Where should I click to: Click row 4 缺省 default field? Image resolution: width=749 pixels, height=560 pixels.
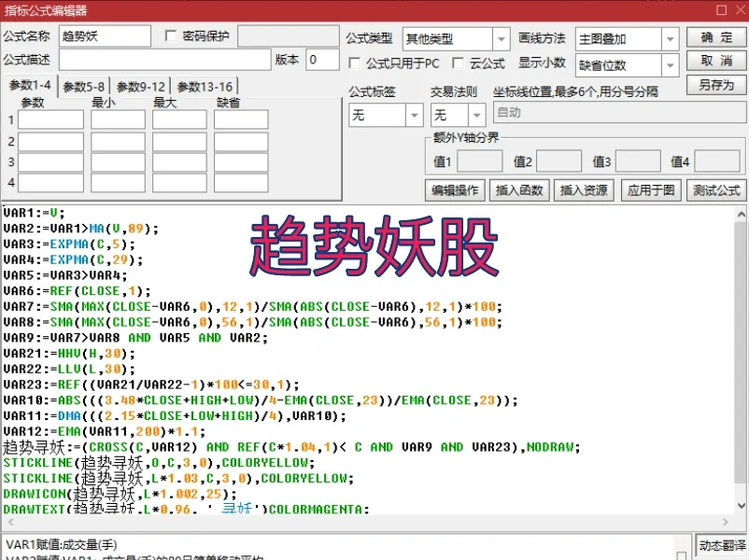(241, 183)
